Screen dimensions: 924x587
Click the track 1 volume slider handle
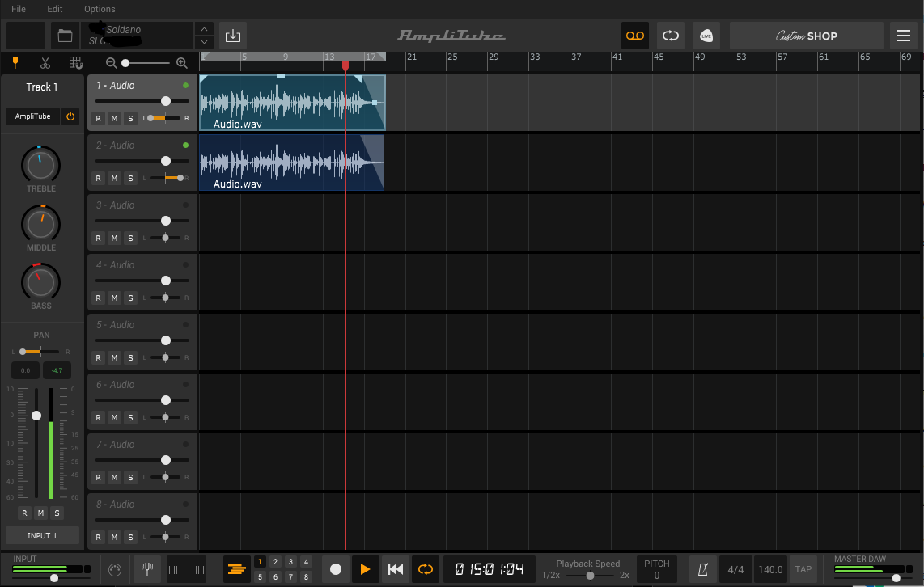point(166,101)
